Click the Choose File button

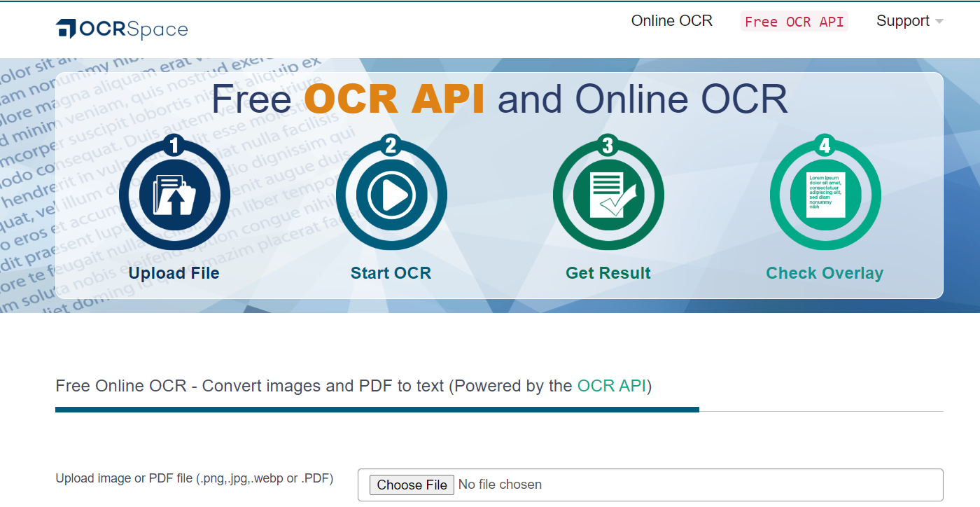(412, 485)
